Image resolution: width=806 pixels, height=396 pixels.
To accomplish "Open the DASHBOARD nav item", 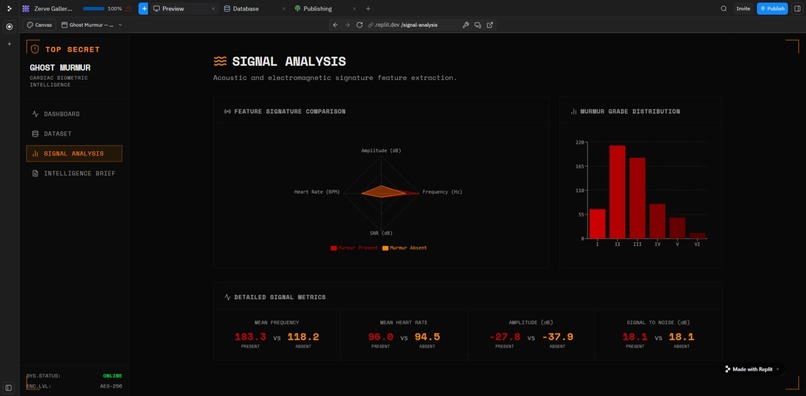I will [x=74, y=114].
